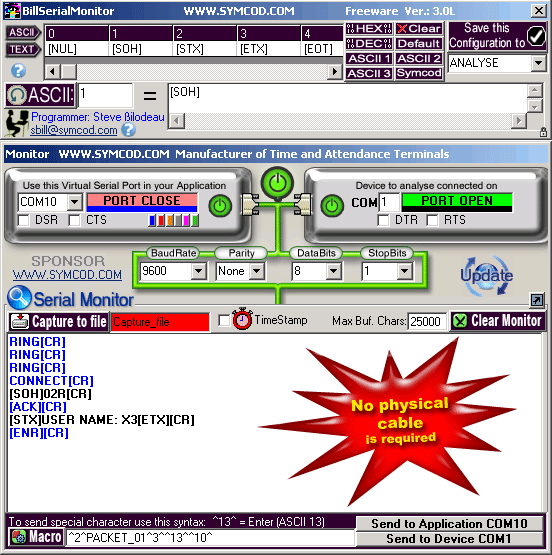This screenshot has width=552, height=555.
Task: Click the save configuration checkmark icon
Action: 536,36
